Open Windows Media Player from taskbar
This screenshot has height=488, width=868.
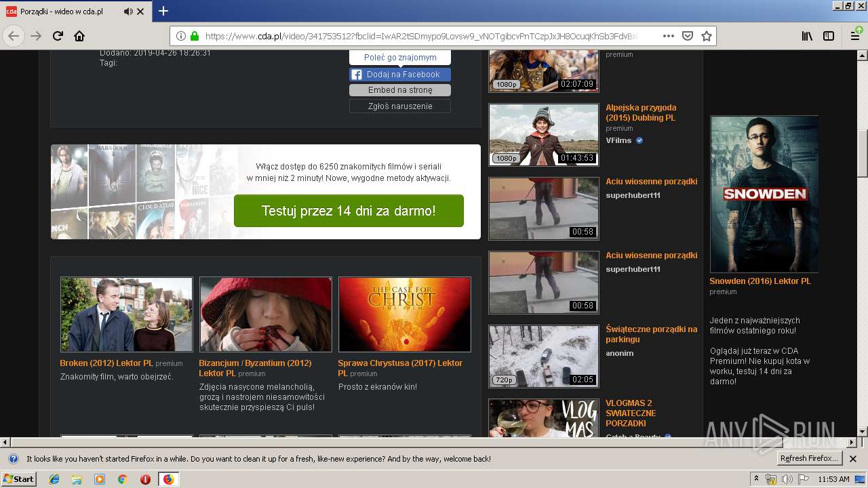click(x=100, y=479)
